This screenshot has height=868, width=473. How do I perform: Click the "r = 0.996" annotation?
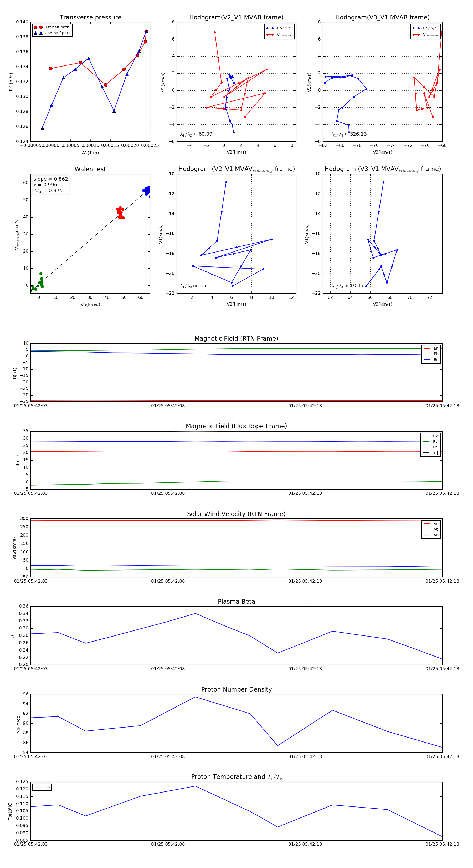[45, 185]
